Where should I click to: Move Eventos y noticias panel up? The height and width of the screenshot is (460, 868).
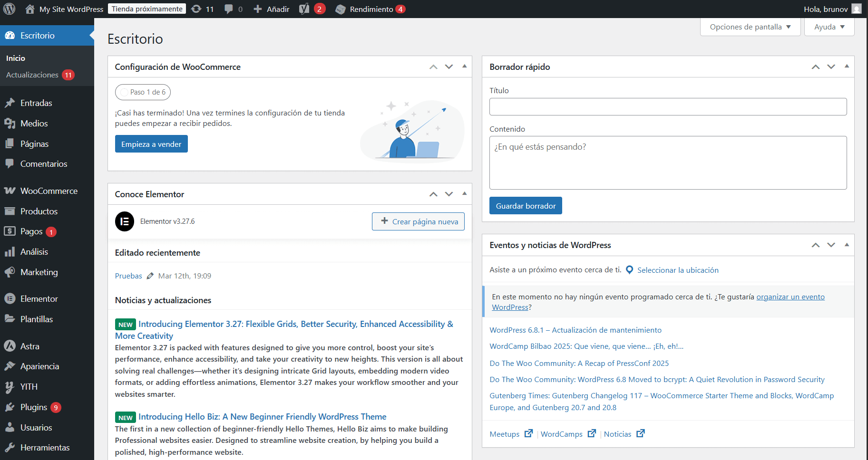(816, 245)
